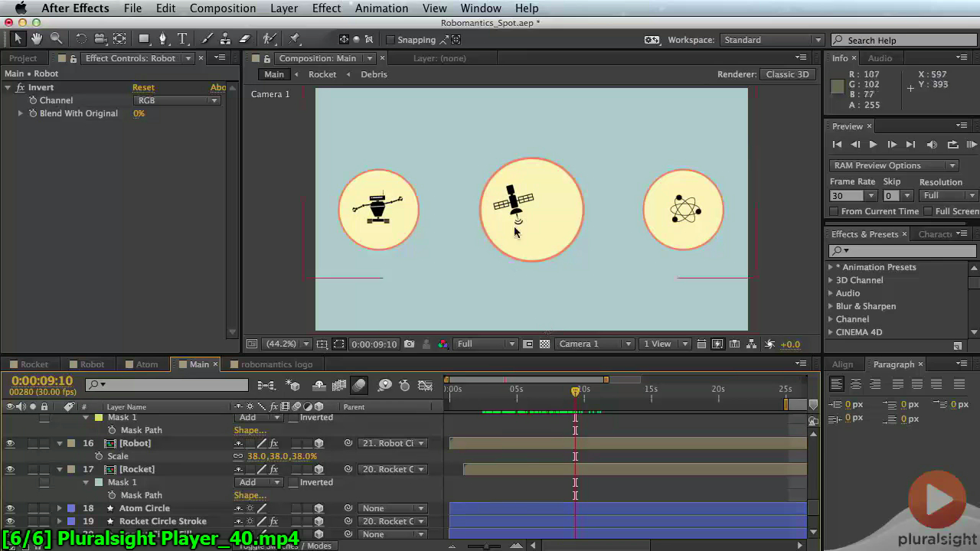
Task: Open the Composition menu
Action: click(x=223, y=8)
